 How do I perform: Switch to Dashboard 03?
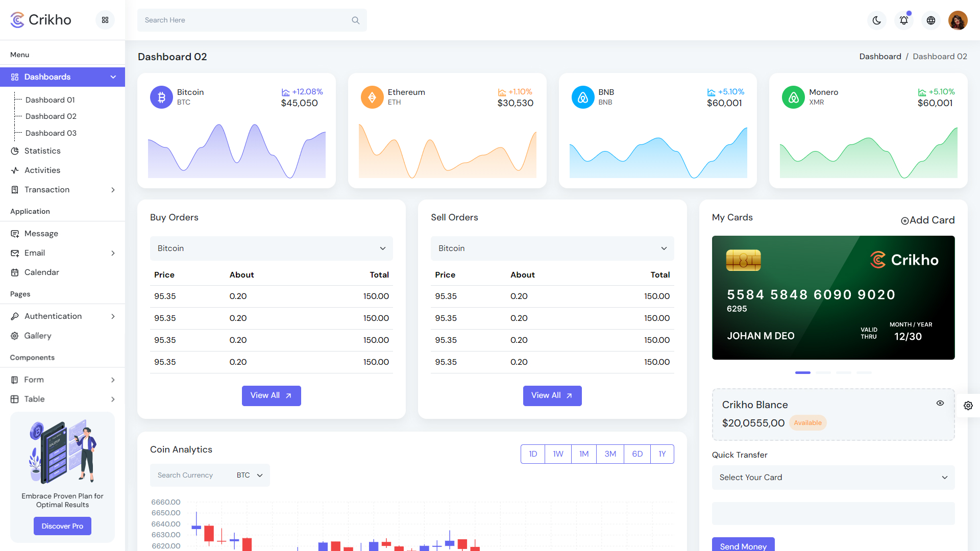point(51,133)
